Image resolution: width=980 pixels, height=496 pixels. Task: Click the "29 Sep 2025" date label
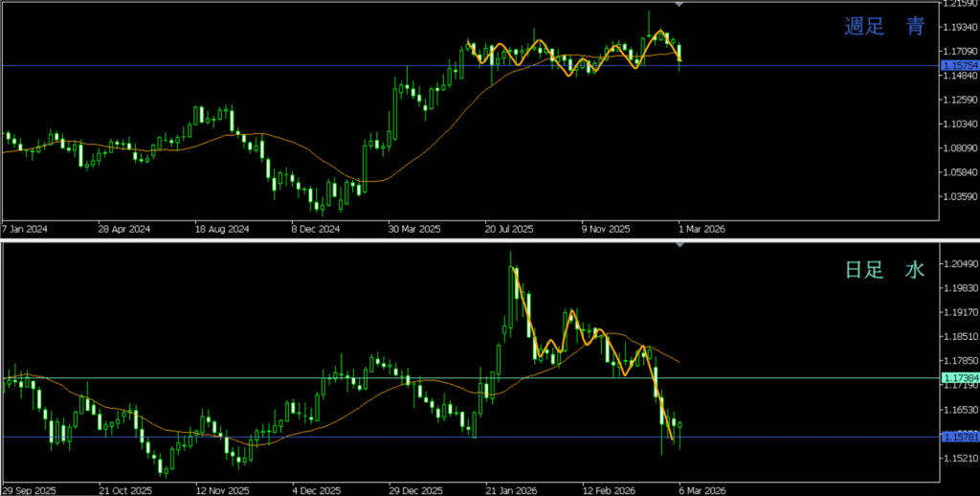[29, 490]
